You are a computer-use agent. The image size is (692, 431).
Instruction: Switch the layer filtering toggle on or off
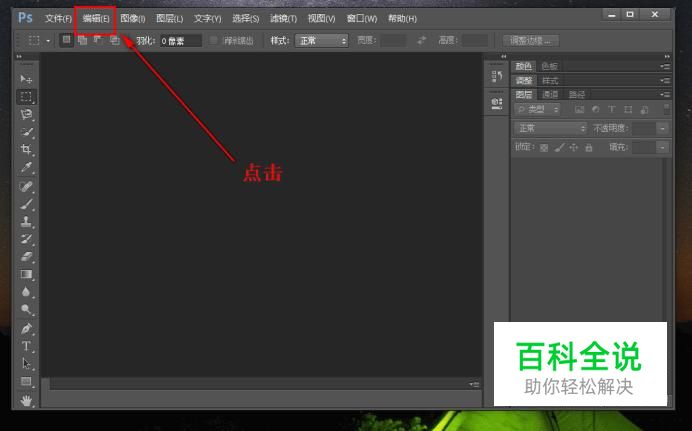pos(666,109)
